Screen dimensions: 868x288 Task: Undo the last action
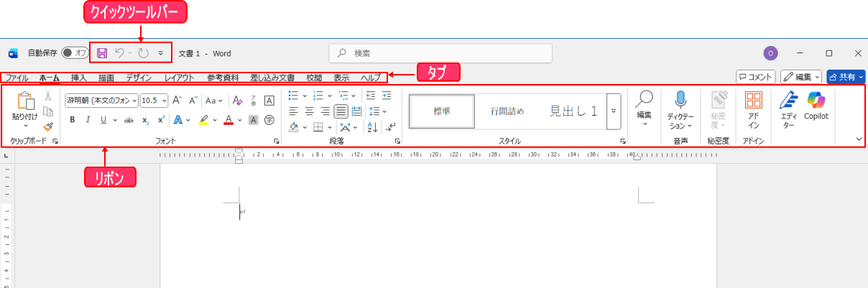coord(120,52)
